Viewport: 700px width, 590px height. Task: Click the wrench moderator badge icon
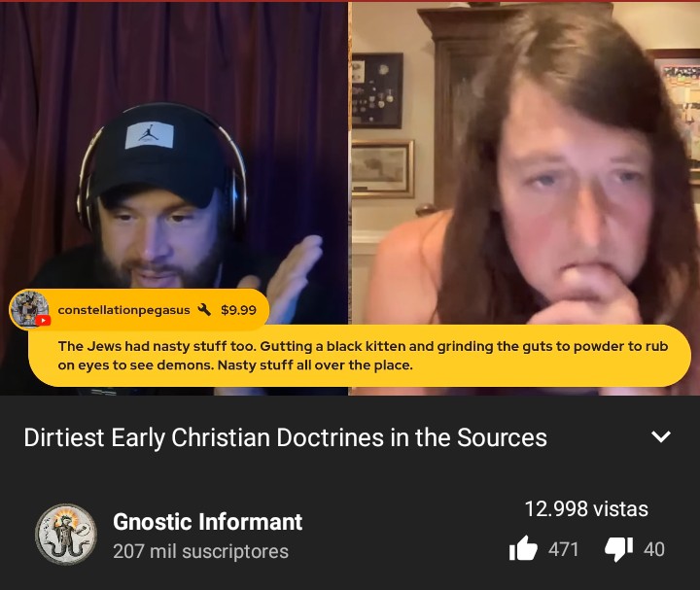[204, 309]
